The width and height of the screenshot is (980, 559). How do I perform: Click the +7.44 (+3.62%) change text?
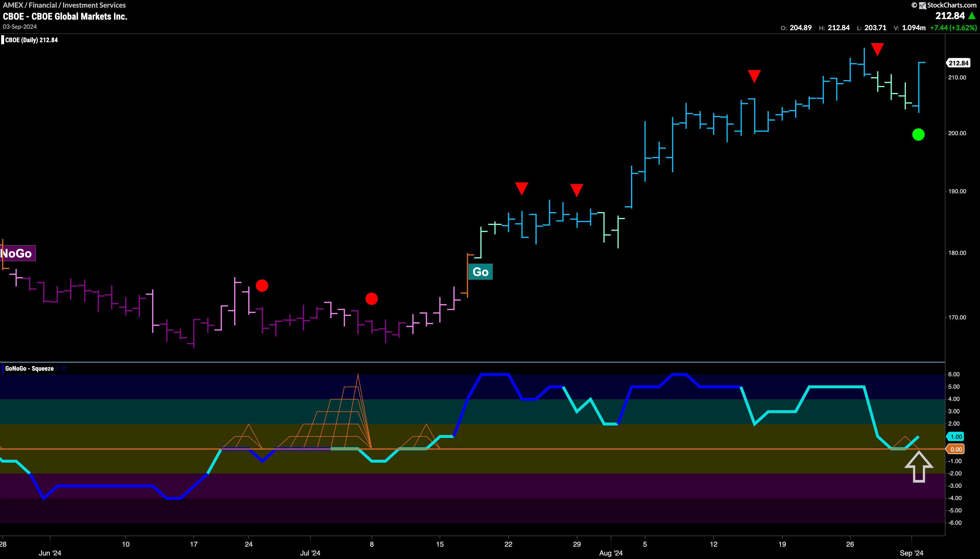[x=953, y=28]
